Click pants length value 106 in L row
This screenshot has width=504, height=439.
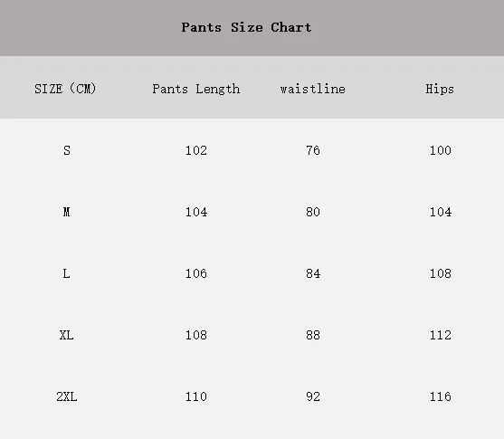click(196, 273)
